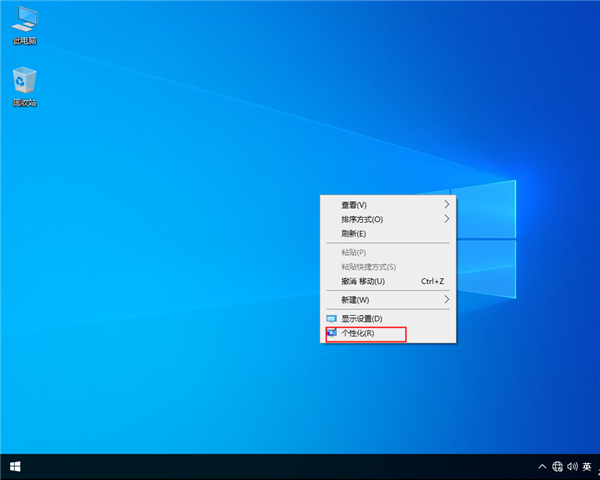Viewport: 600px width, 480px height.
Task: Select the 回收站 recycle bin icon
Action: (25, 84)
